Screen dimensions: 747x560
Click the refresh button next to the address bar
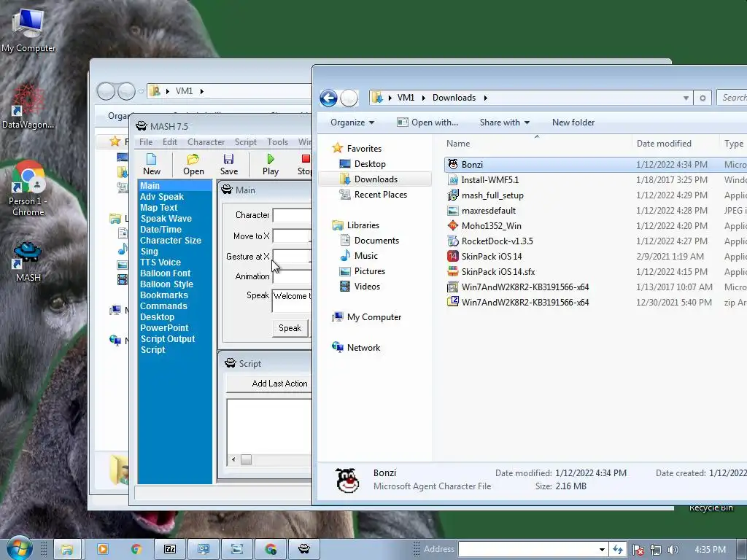703,98
